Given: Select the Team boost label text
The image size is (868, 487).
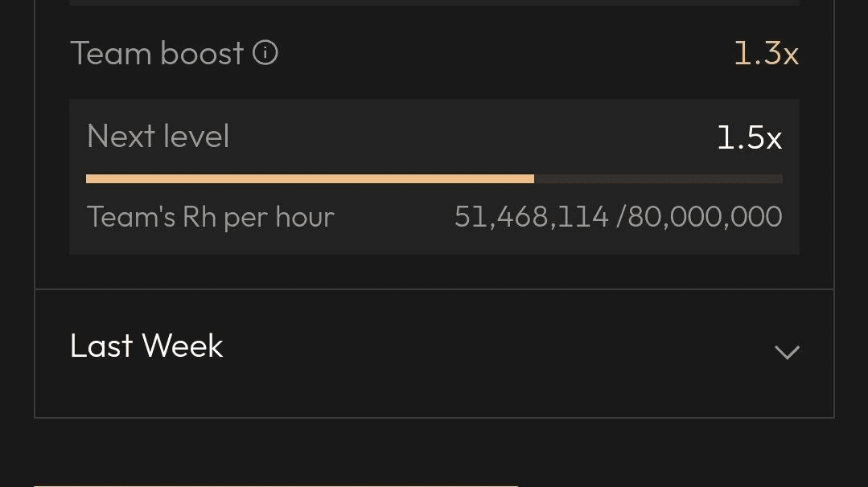Looking at the screenshot, I should coord(157,54).
